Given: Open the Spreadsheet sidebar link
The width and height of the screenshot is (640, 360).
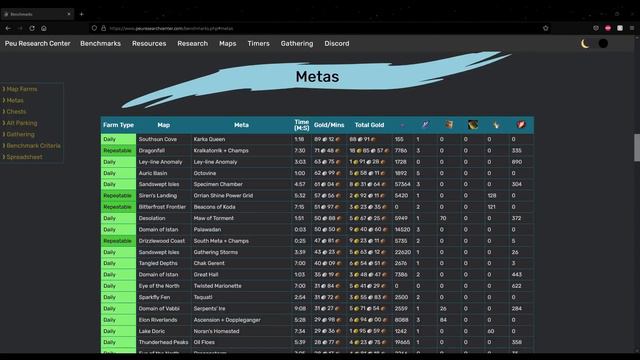Looking at the screenshot, I should [24, 157].
